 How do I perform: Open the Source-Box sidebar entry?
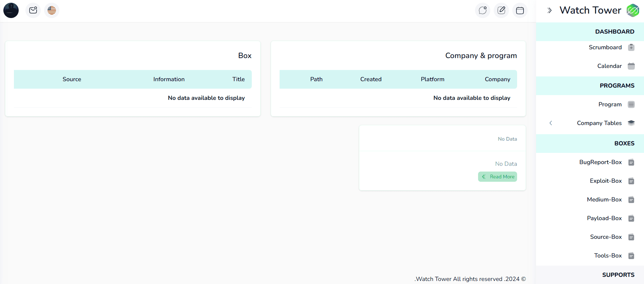606,237
